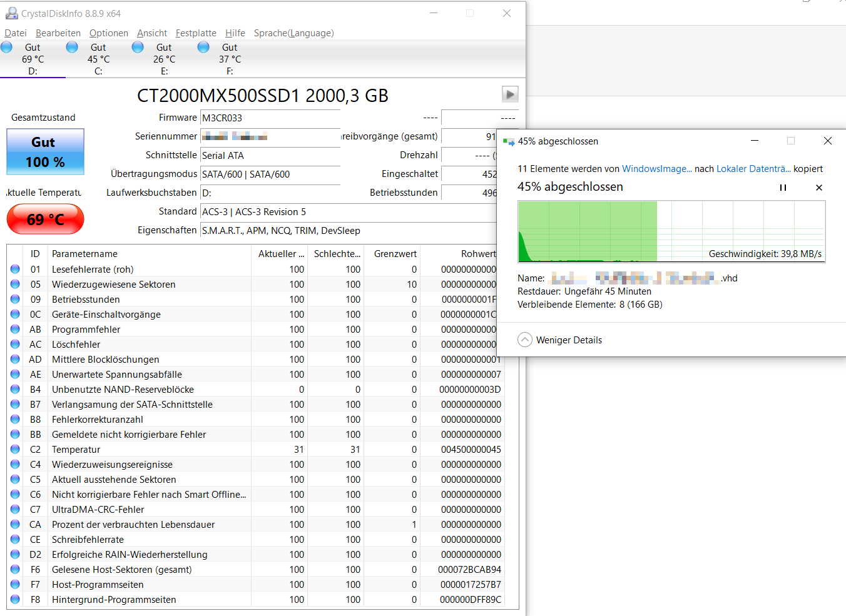Click status orb for Geräte-Einschaltvorgänge

[x=15, y=314]
